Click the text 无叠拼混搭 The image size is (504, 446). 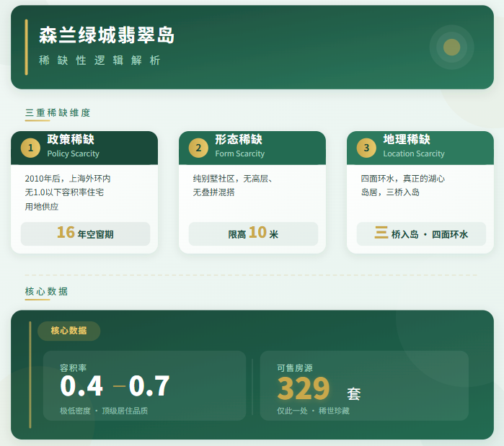pyautogui.click(x=213, y=192)
